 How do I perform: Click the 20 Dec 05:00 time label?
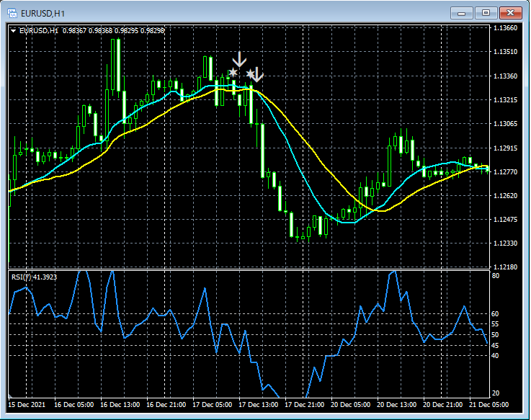pos(350,405)
